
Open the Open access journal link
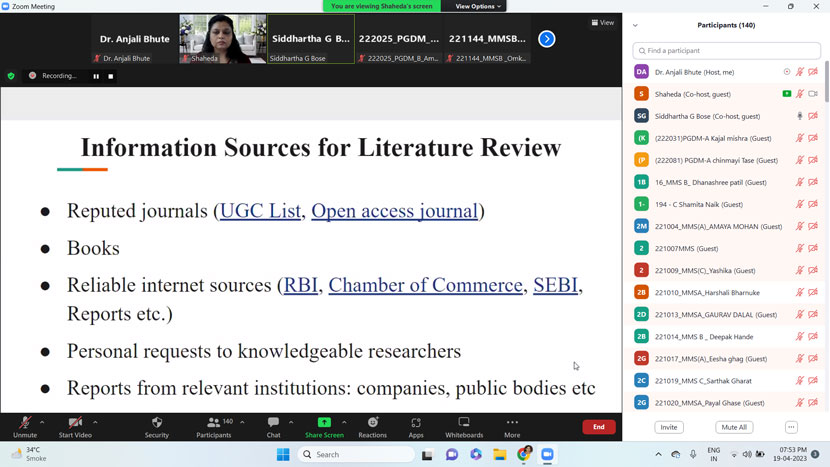pyautogui.click(x=394, y=211)
